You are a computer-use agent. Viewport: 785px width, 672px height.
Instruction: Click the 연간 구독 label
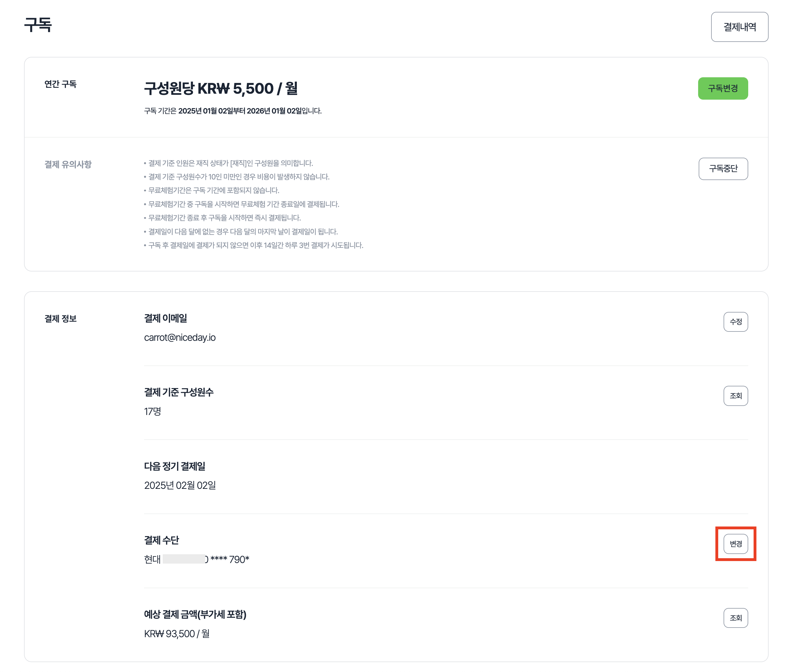click(x=60, y=84)
